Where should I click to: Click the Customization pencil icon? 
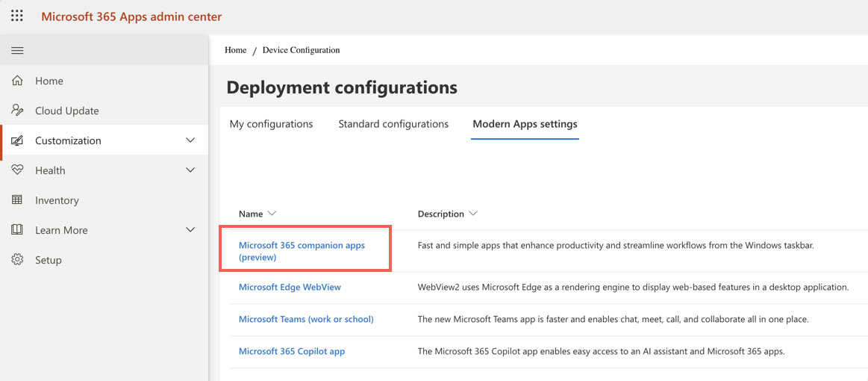[x=17, y=140]
